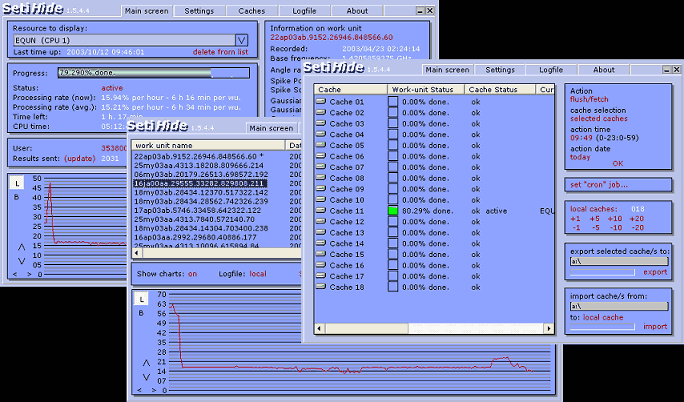
Task: Open Caches tab in back Main window
Action: tap(252, 11)
